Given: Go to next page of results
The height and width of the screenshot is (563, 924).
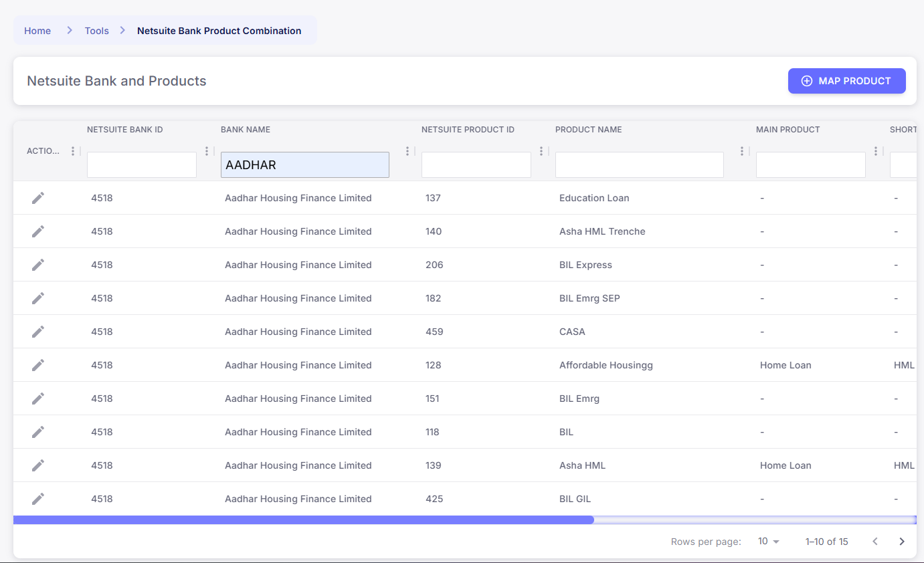Looking at the screenshot, I should [901, 542].
